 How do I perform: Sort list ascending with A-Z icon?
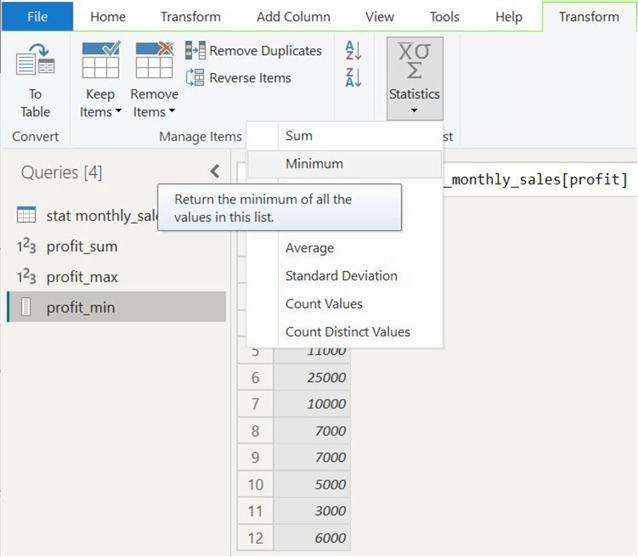[x=353, y=51]
